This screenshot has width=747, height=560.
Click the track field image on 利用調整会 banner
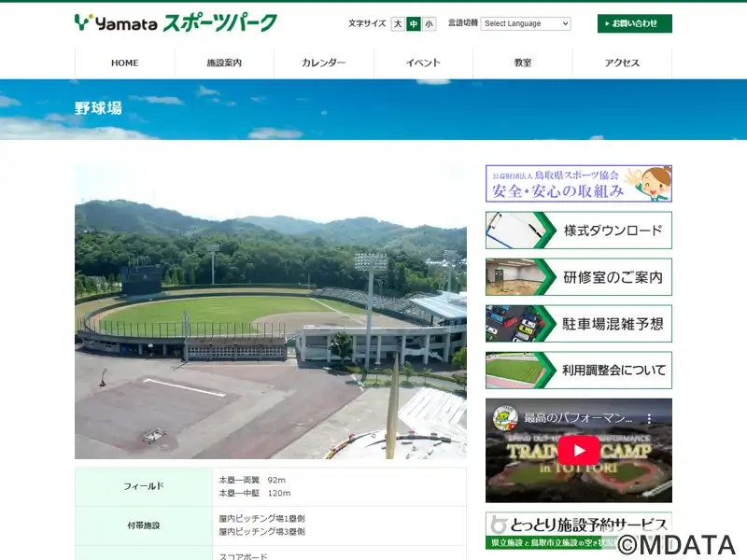[515, 371]
